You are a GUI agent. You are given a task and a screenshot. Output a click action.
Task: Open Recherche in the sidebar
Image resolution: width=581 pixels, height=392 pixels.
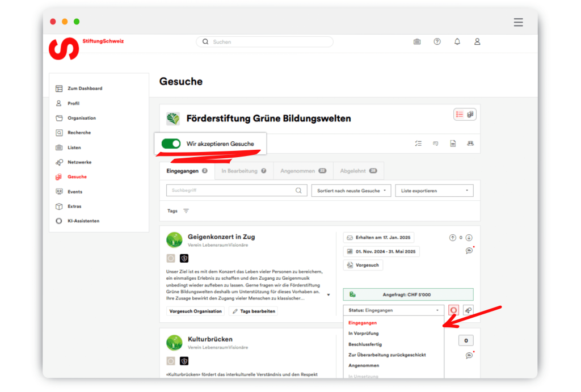(x=79, y=133)
